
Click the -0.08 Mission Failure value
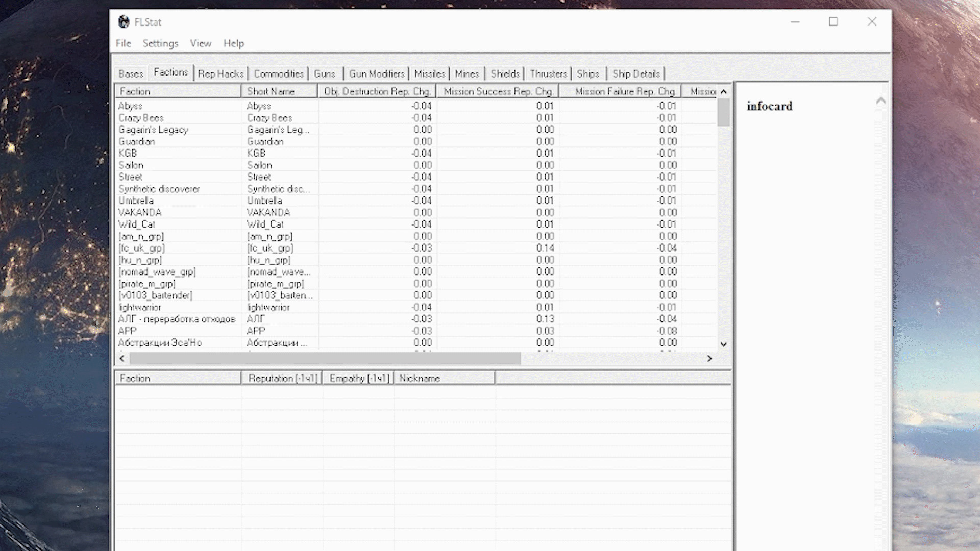point(667,331)
